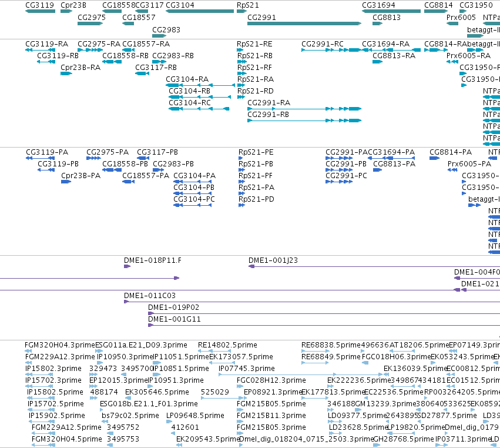Click protein CG8814-PA

tap(435, 158)
